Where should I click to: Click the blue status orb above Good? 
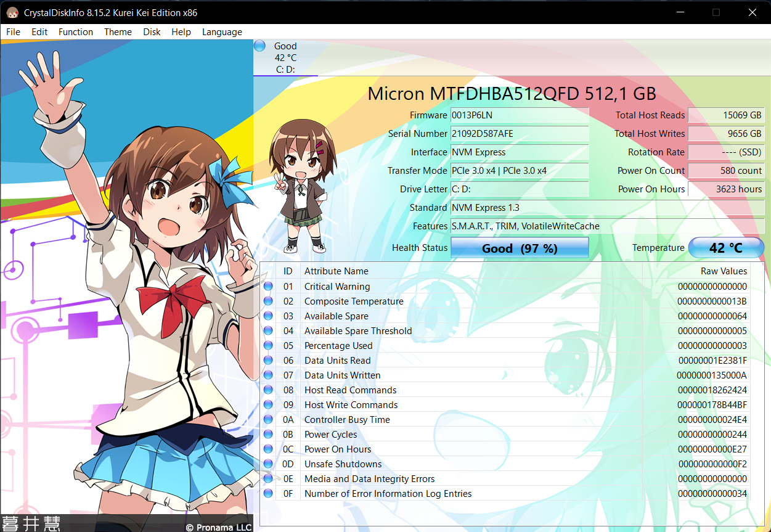click(x=259, y=46)
